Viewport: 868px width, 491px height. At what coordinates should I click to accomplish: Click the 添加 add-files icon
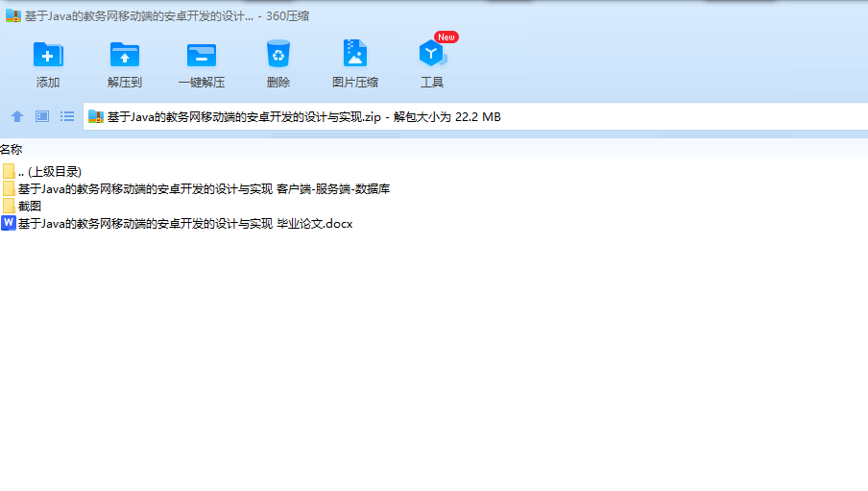[48, 55]
